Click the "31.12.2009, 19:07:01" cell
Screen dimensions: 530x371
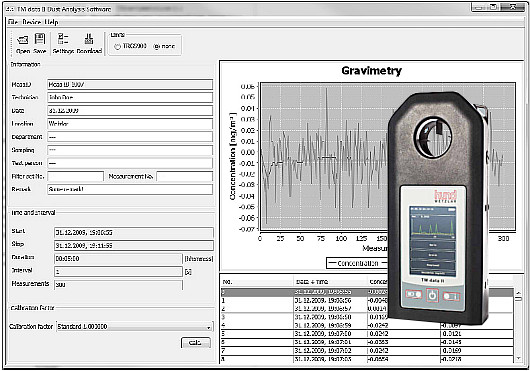(x=330, y=342)
